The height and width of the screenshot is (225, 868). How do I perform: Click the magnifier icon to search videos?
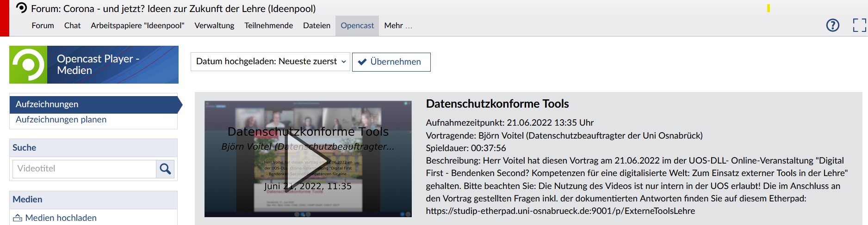[165, 169]
